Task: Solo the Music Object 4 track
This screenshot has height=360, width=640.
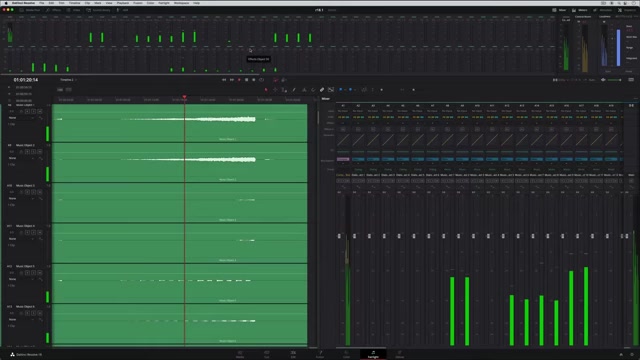Action: 33,233
